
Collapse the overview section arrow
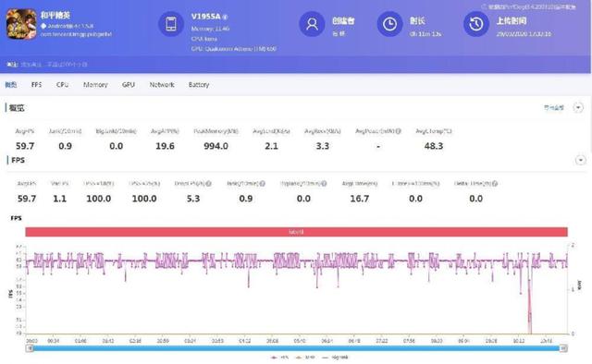pyautogui.click(x=578, y=107)
